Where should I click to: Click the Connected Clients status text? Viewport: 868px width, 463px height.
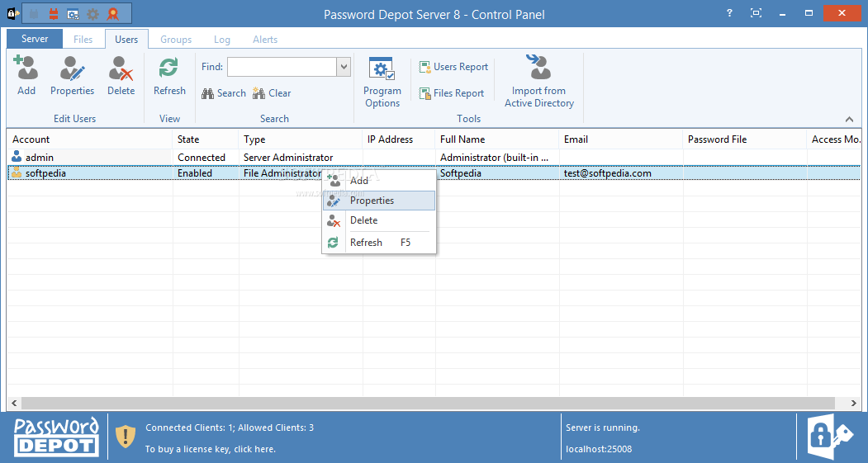pyautogui.click(x=229, y=428)
